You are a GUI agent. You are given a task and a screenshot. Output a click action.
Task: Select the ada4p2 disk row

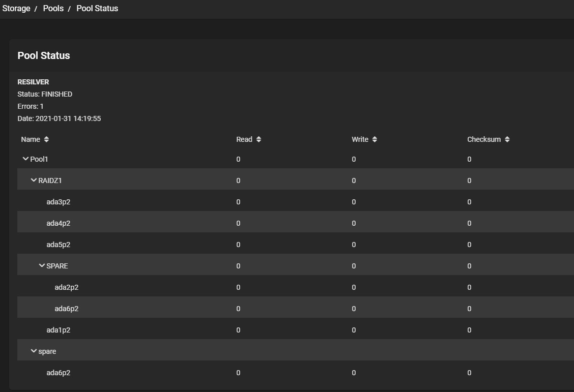tap(58, 223)
